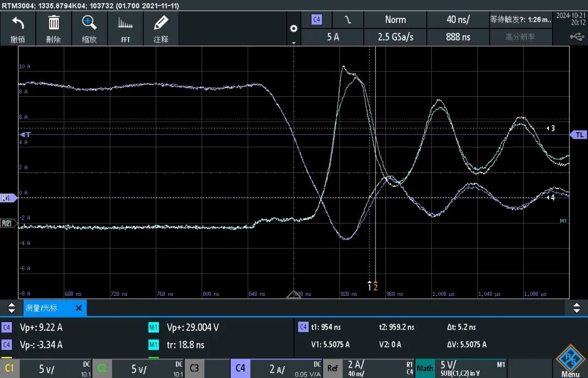This screenshot has width=588, height=378.
Task: Open the settings gear menu
Action: [293, 29]
